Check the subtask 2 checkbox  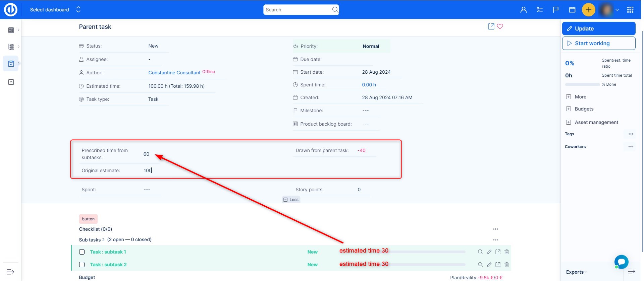(x=82, y=265)
